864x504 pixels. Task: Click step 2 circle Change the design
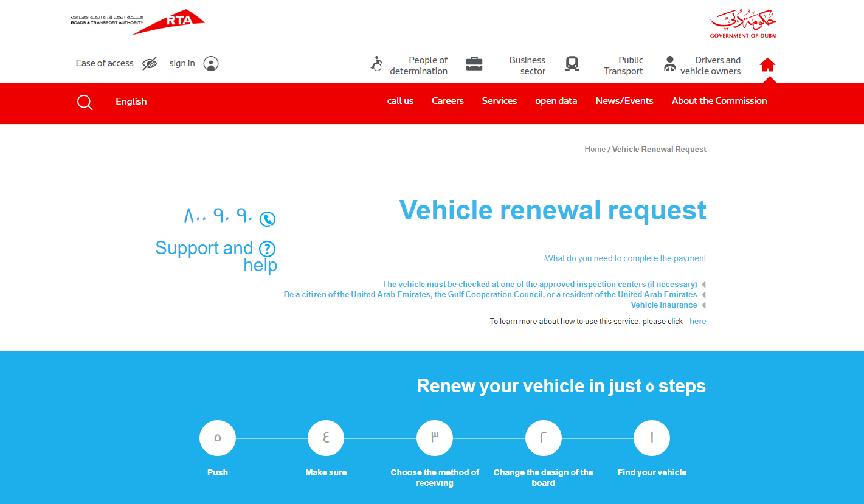[544, 438]
